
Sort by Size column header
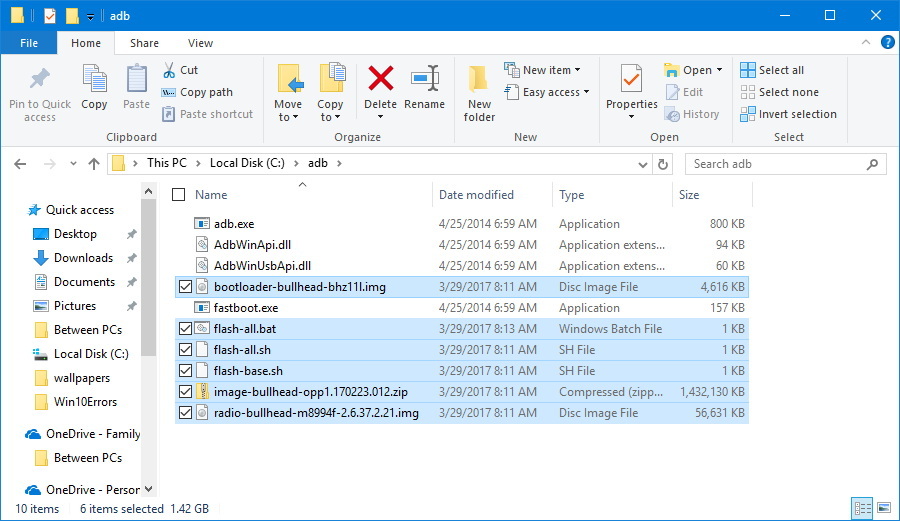pos(689,195)
